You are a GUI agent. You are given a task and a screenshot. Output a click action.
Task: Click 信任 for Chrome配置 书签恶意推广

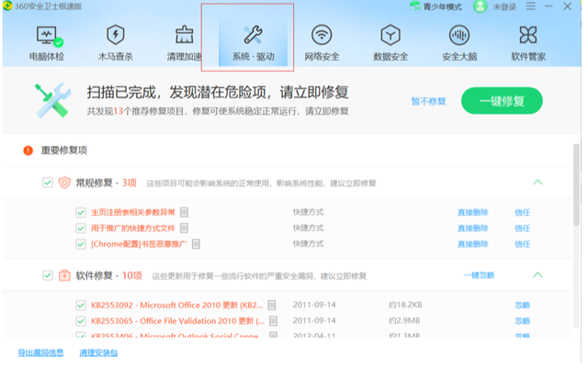(523, 244)
